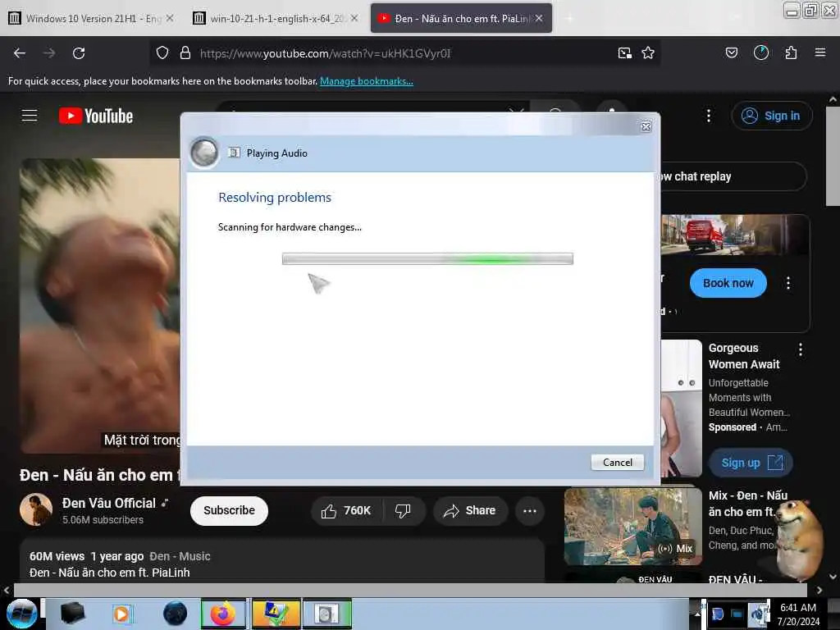The image size is (840, 630).
Task: Switch to Windows 10 Version 21H1 tab
Action: point(92,18)
